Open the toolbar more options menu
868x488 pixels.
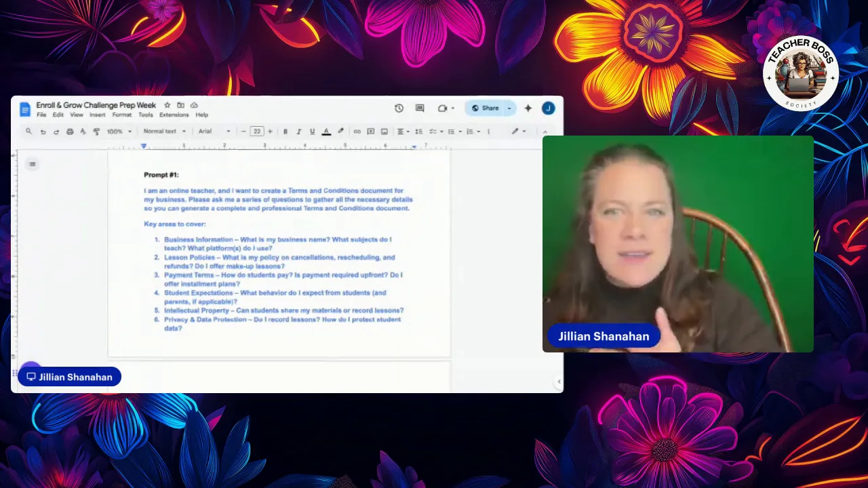488,131
